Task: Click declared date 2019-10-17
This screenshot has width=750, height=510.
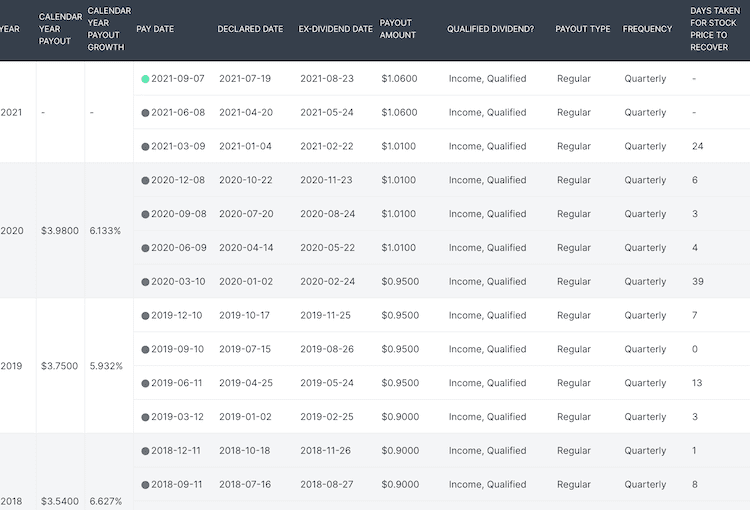Action: pyautogui.click(x=244, y=316)
